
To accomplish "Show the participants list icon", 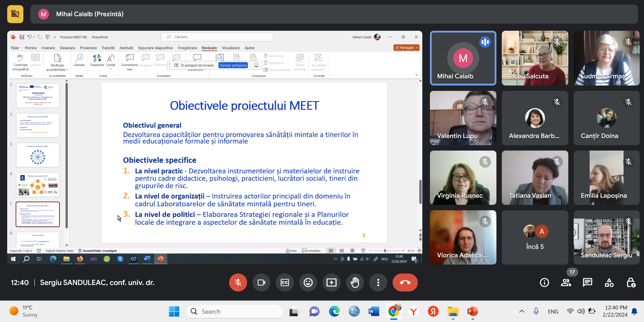I will [x=566, y=283].
